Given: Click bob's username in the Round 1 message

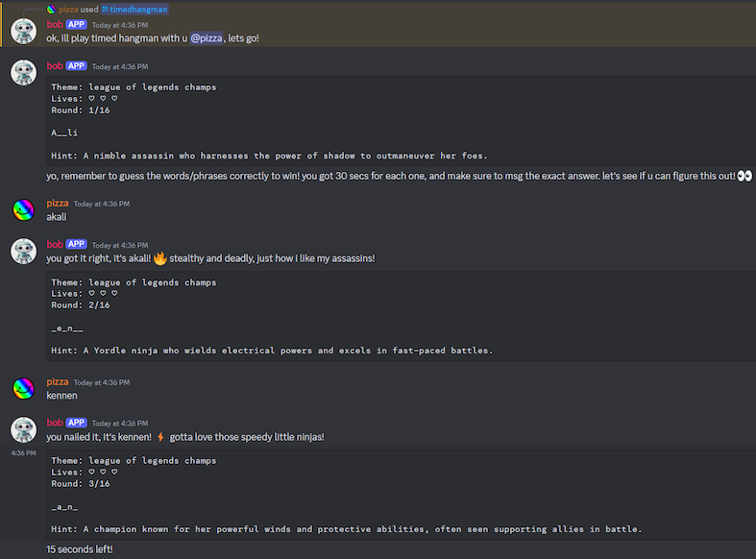Looking at the screenshot, I should [55, 66].
